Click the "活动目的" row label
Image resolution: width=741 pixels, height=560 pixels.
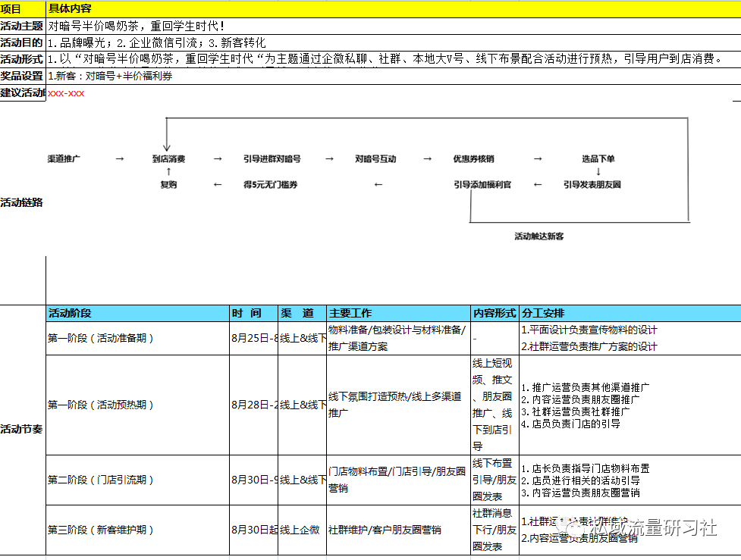coord(23,43)
